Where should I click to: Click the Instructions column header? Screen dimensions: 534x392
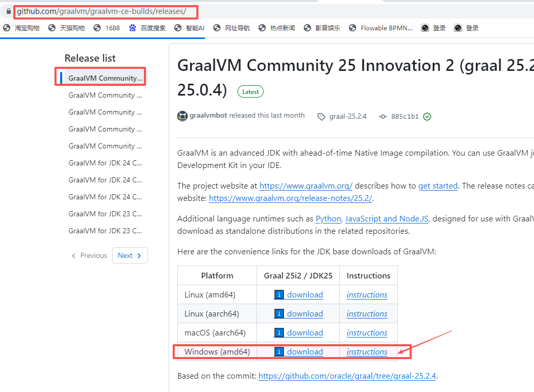(x=369, y=275)
